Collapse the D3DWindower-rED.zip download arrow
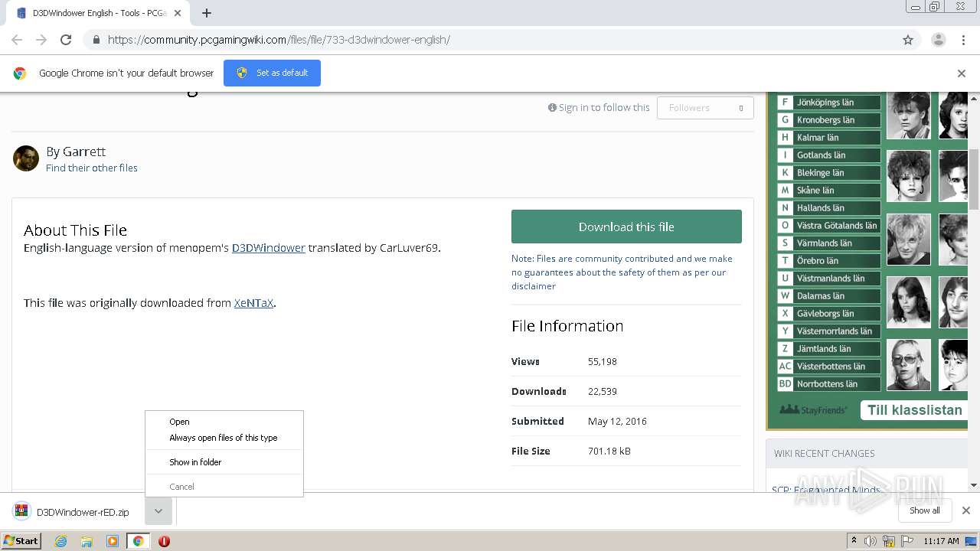Viewport: 980px width, 551px height. pos(158,511)
